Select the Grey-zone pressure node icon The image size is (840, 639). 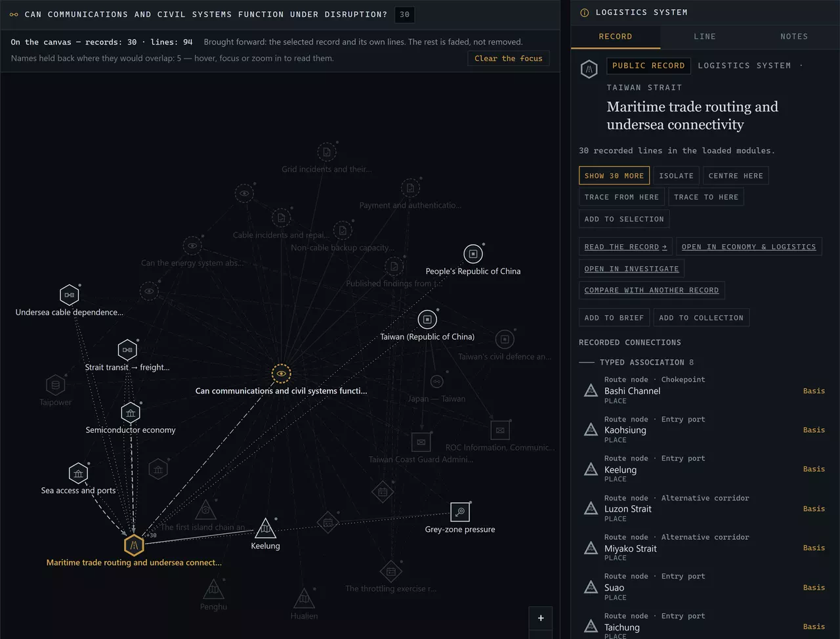click(460, 512)
